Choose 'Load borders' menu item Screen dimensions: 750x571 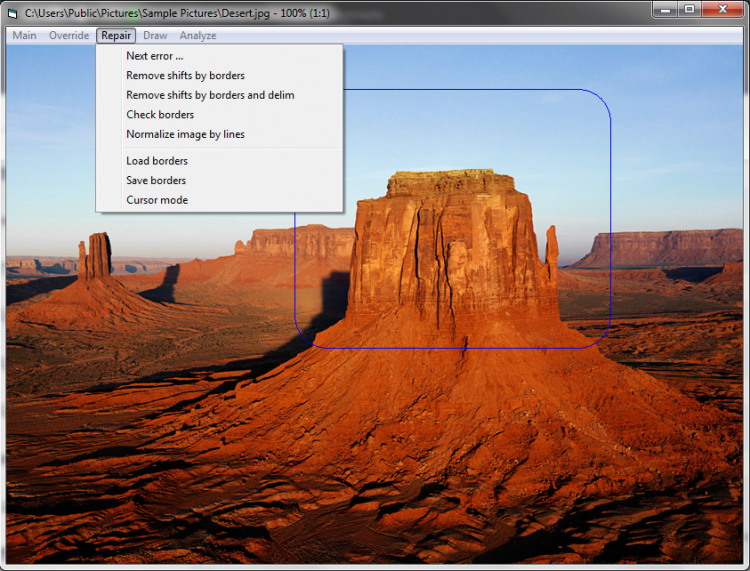pos(220,161)
